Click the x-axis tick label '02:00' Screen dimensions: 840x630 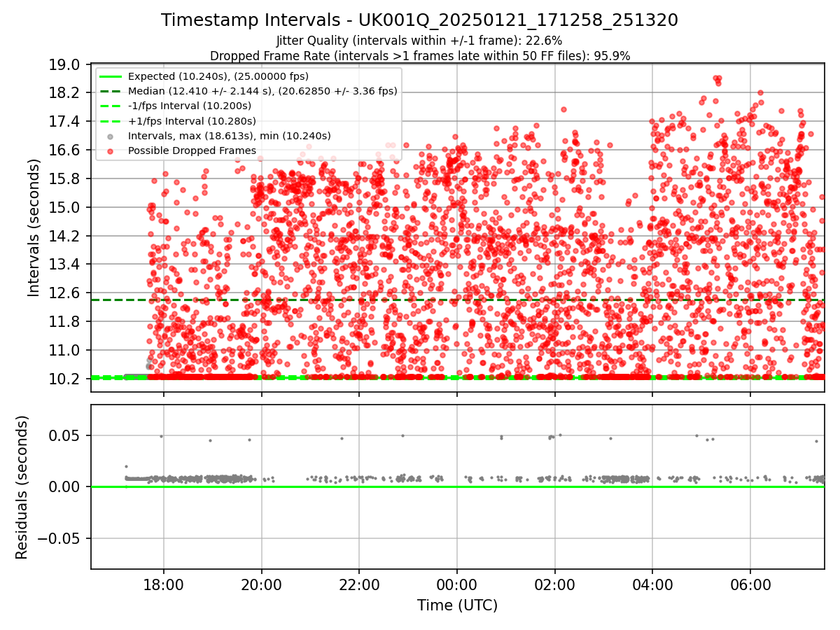point(555,584)
